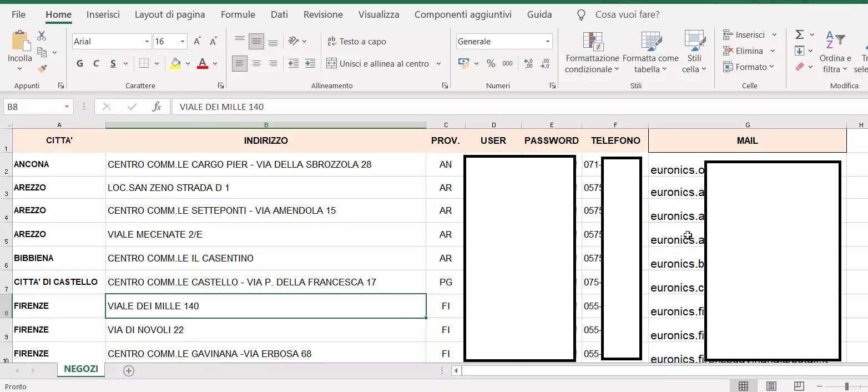Toggle italic with the C button

point(95,63)
